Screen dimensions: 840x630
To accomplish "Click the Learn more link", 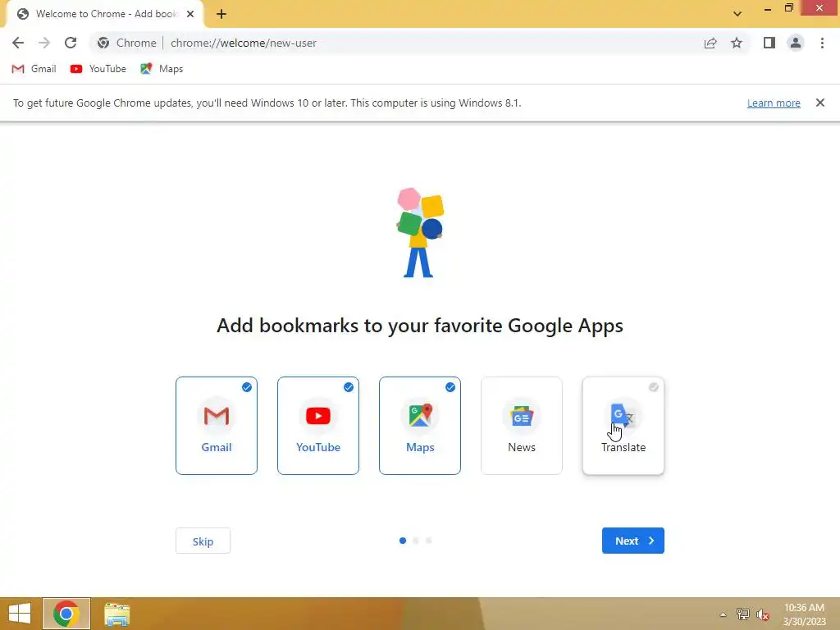I will click(774, 103).
